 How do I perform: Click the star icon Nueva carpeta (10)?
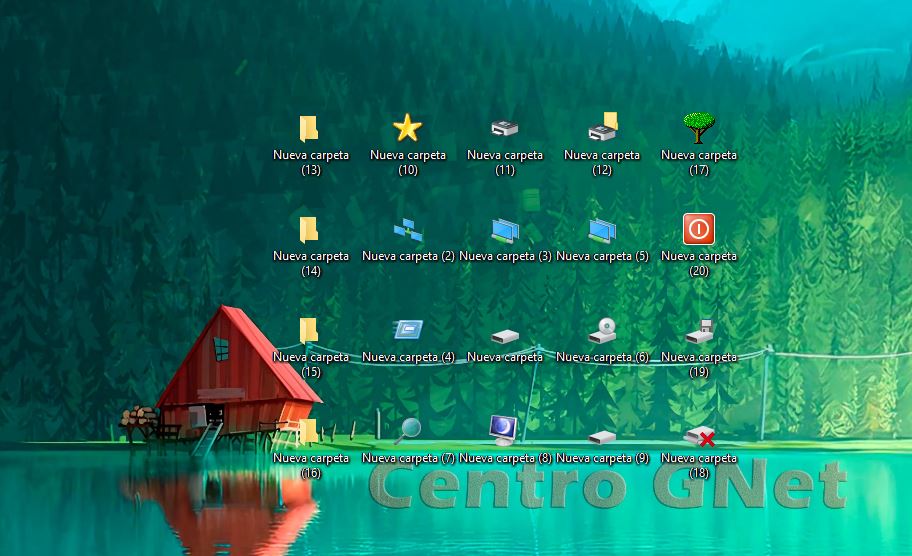coord(407,128)
